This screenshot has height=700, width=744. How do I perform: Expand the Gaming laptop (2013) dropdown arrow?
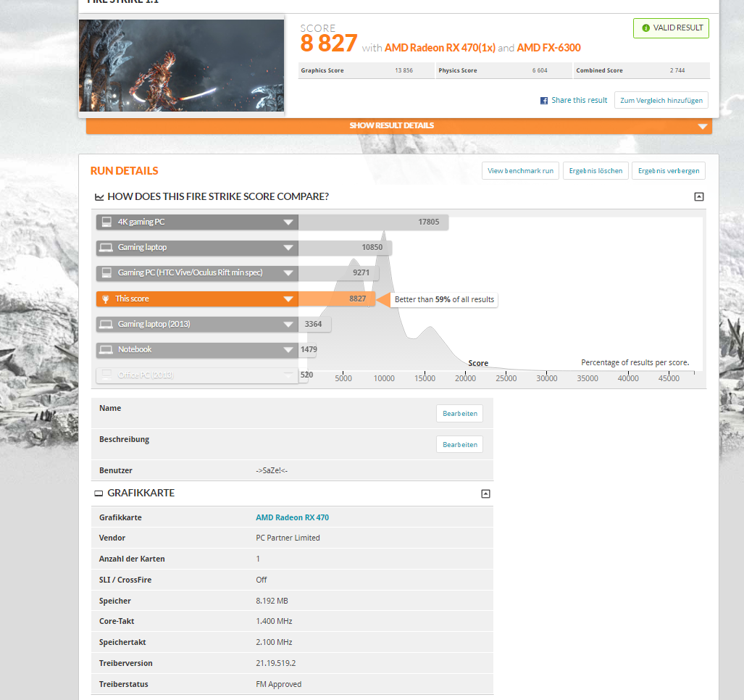click(288, 325)
